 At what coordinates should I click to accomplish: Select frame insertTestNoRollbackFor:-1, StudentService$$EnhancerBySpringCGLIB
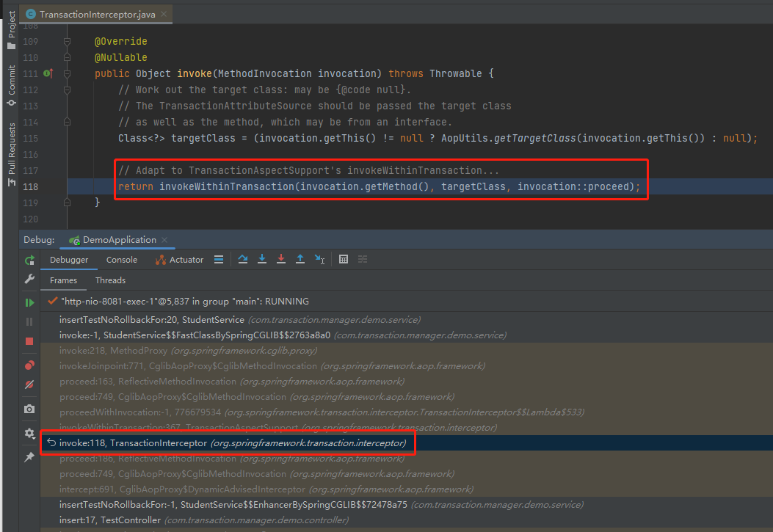(406, 505)
